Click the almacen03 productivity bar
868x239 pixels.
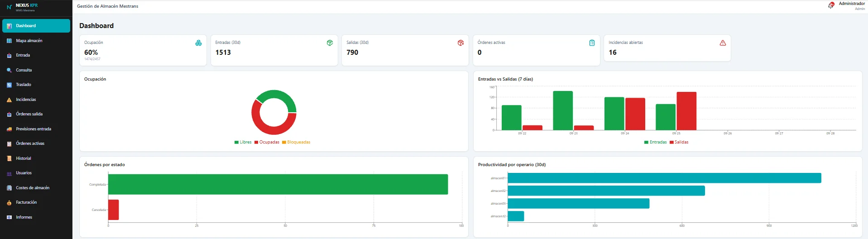[x=579, y=203]
